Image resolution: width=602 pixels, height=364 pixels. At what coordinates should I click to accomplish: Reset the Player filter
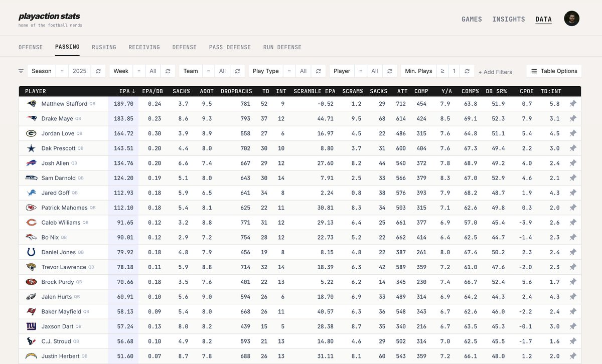(x=389, y=71)
